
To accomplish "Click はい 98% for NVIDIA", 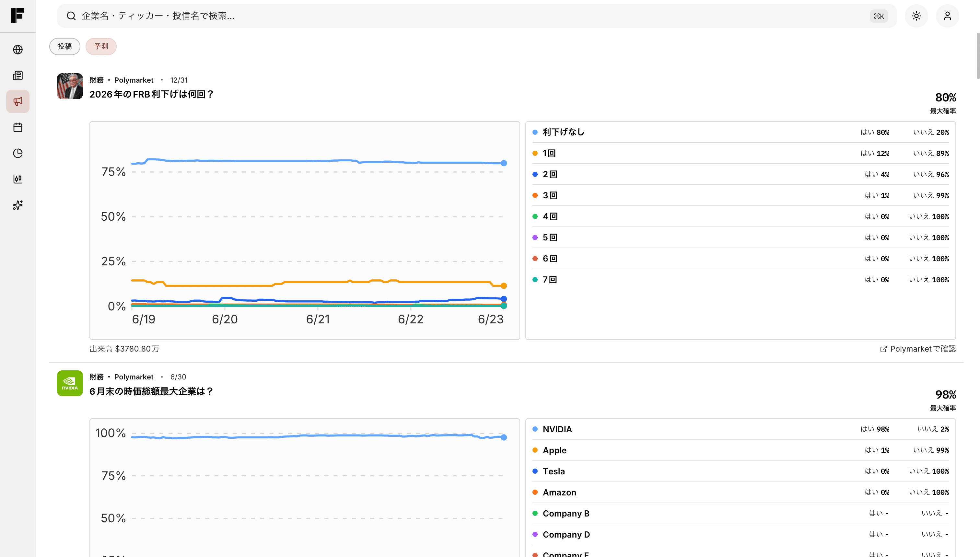I will coord(875,429).
